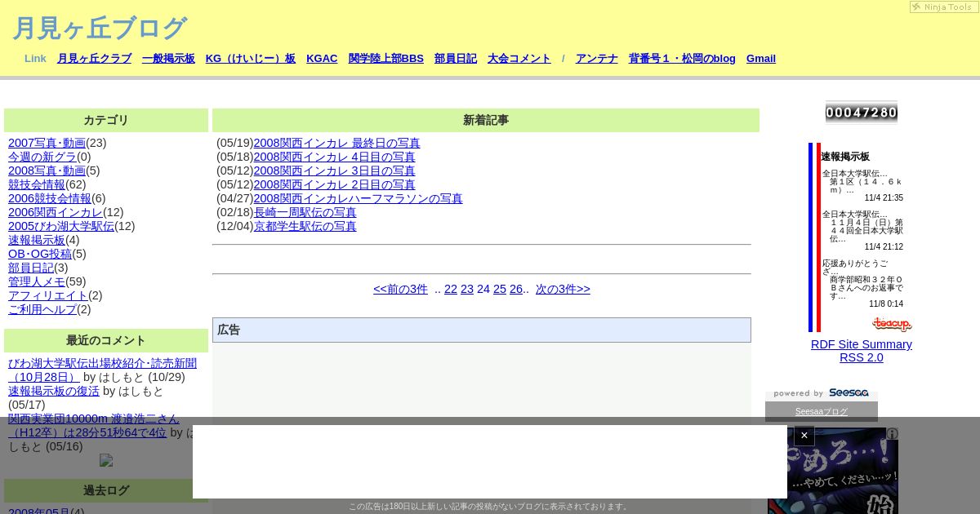Open category OB･OG投稿
The image size is (980, 514).
(40, 254)
